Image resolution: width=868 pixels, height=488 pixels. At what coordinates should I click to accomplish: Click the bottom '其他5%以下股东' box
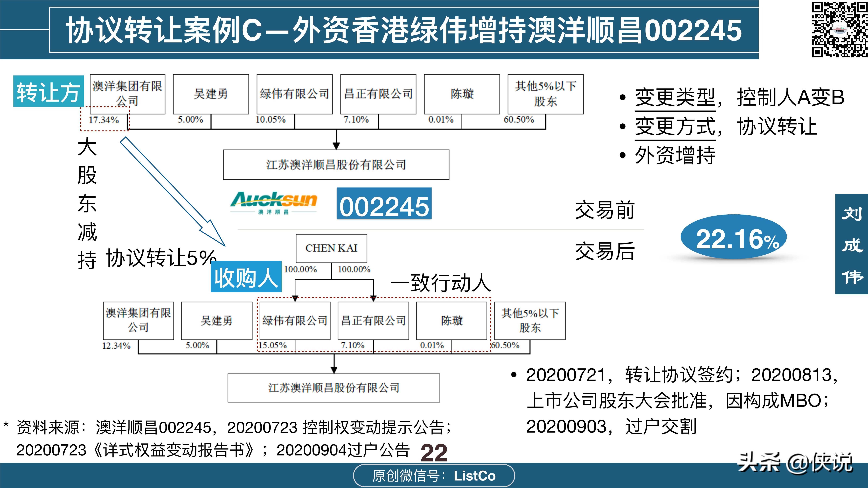tap(530, 321)
